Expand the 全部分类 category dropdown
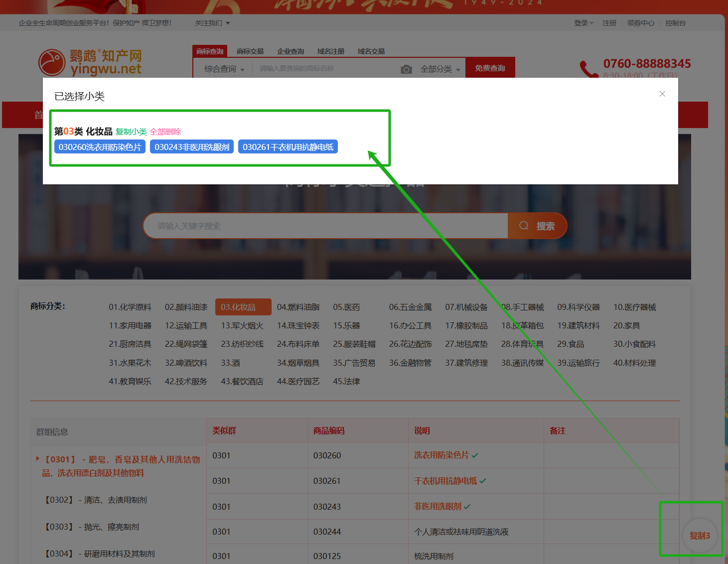Screen dimensions: 728x564 pyautogui.click(x=440, y=69)
